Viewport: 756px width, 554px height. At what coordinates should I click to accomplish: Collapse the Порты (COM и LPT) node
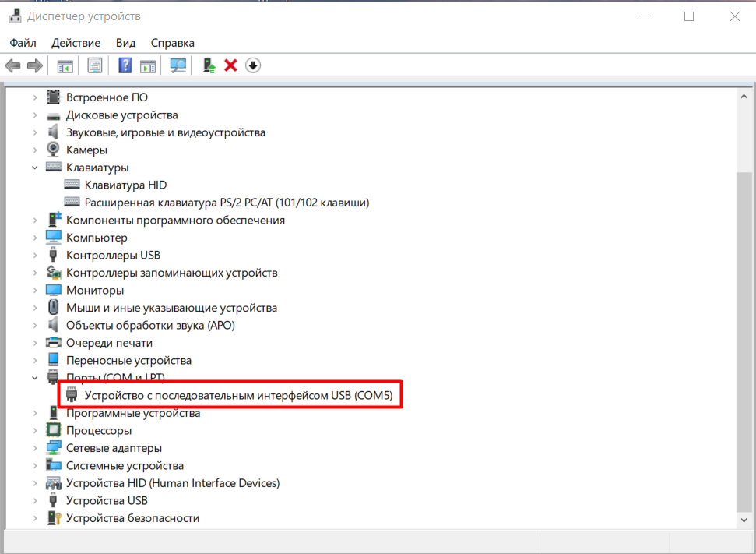point(35,378)
